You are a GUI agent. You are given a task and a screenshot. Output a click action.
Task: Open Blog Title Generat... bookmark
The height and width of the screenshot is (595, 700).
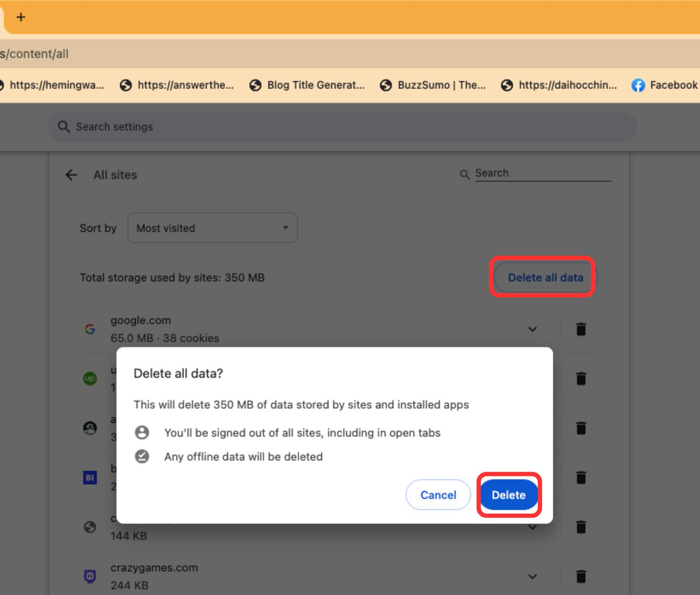click(307, 85)
